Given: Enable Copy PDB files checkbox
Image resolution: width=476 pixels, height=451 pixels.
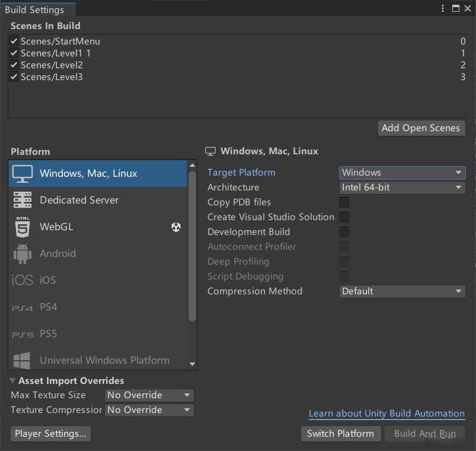Looking at the screenshot, I should point(344,202).
